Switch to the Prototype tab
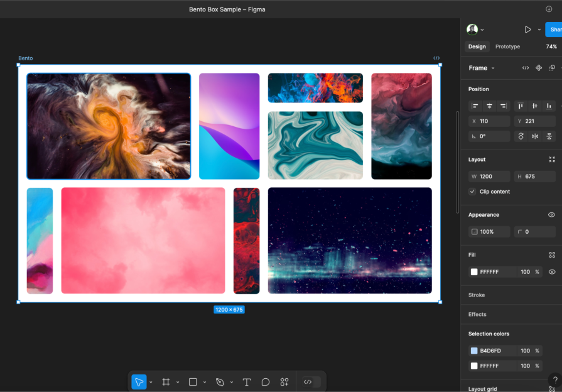This screenshot has height=392, width=562. (x=507, y=46)
